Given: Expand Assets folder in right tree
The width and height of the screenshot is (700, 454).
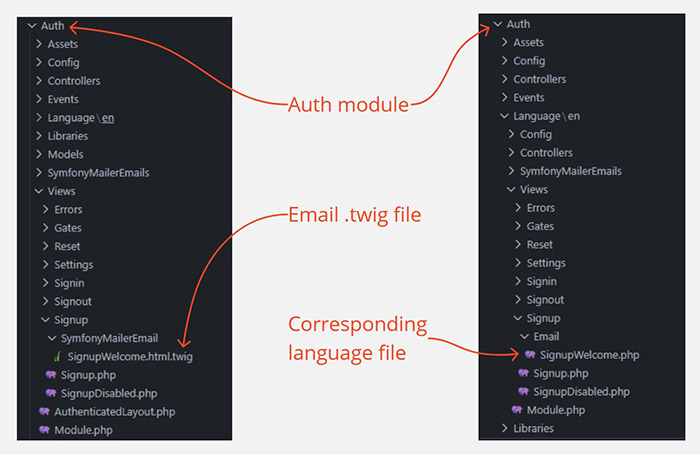Looking at the screenshot, I should pos(504,42).
